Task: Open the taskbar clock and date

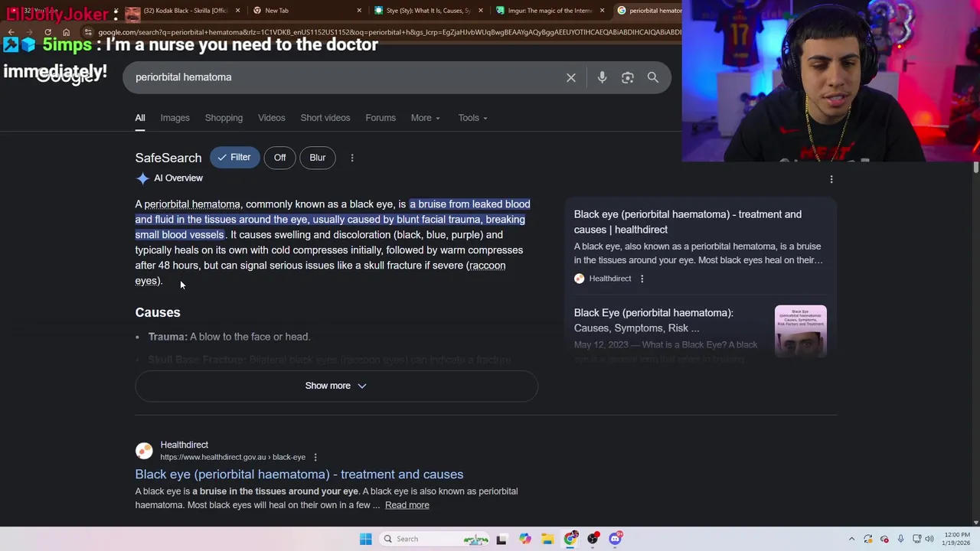Action: (957, 539)
